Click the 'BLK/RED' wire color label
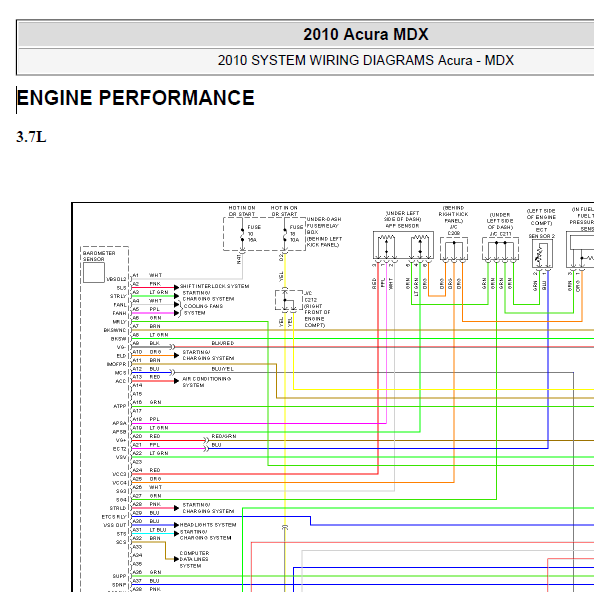Viewport: 594px width, 592px height. coord(223,343)
